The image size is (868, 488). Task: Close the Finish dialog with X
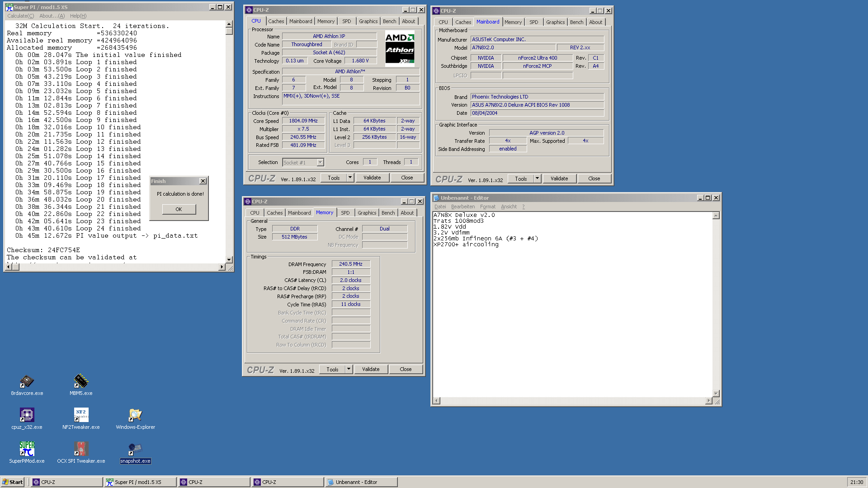203,181
